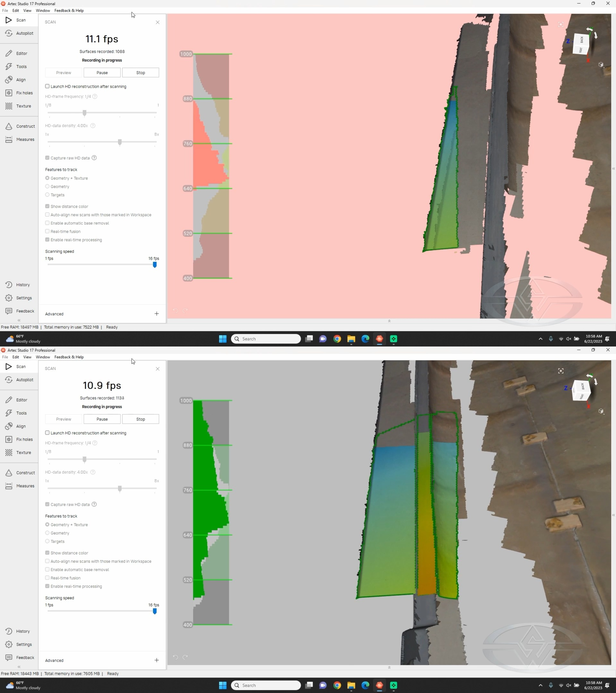Open Tools icon in the 11.1 fps window
The width and height of the screenshot is (616, 693).
point(9,67)
